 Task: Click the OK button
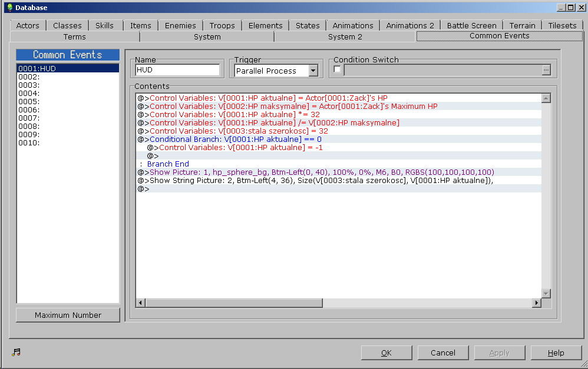pyautogui.click(x=387, y=353)
